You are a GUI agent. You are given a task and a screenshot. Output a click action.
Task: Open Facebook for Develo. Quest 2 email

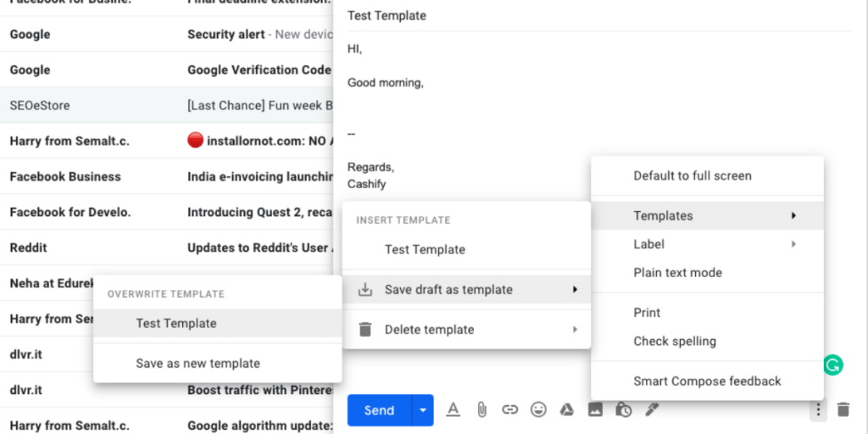click(x=167, y=212)
